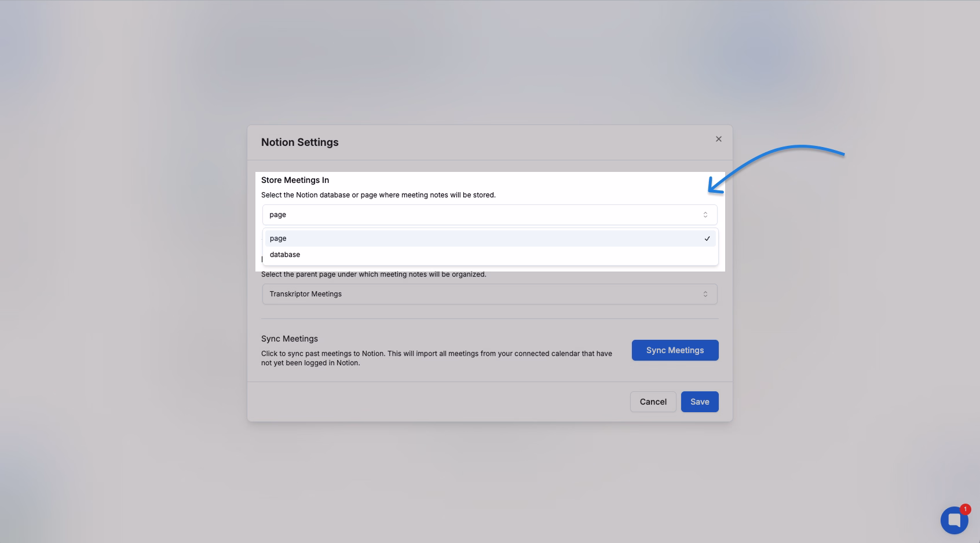Click the Store Meetings In section heading
Image resolution: width=980 pixels, height=543 pixels.
click(295, 179)
